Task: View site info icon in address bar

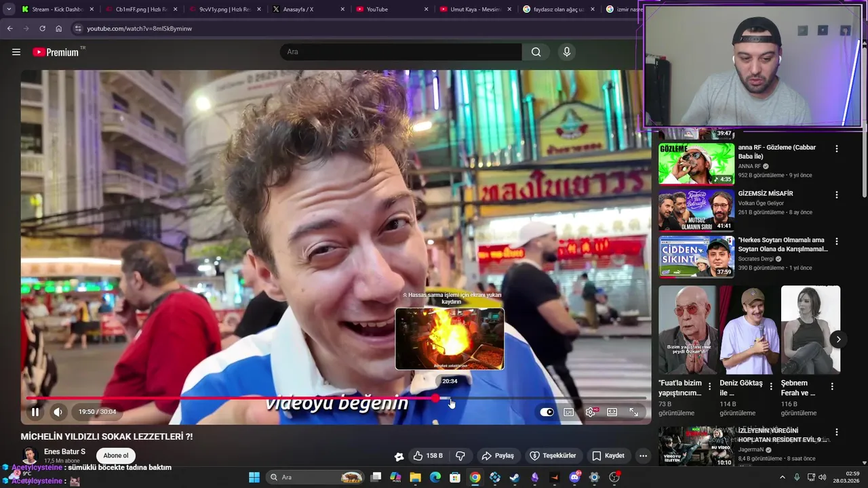Action: pos(78,28)
